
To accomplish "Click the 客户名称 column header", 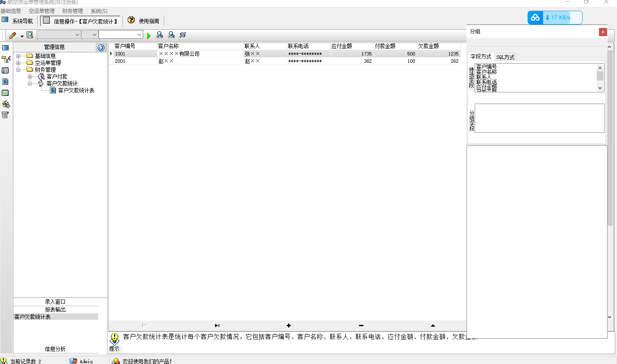I will click(x=200, y=46).
